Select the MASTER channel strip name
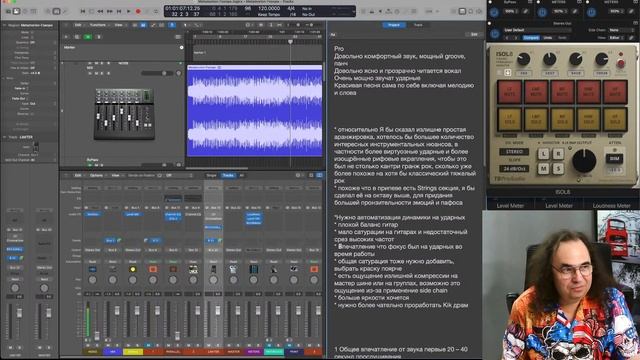Screen dimensions: 640x360 tap(233, 351)
